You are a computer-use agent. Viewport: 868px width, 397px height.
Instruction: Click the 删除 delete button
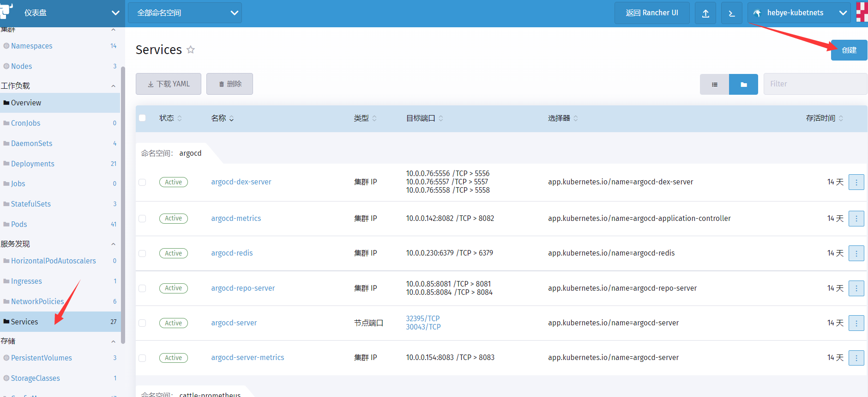(x=229, y=84)
